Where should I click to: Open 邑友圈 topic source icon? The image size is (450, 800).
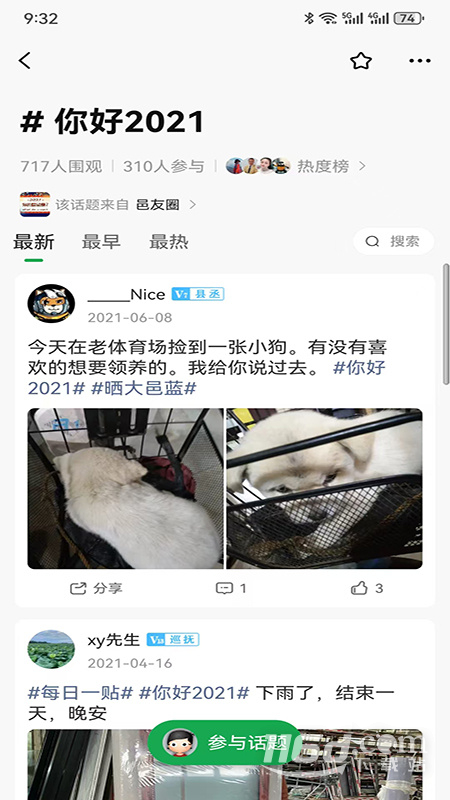click(35, 205)
